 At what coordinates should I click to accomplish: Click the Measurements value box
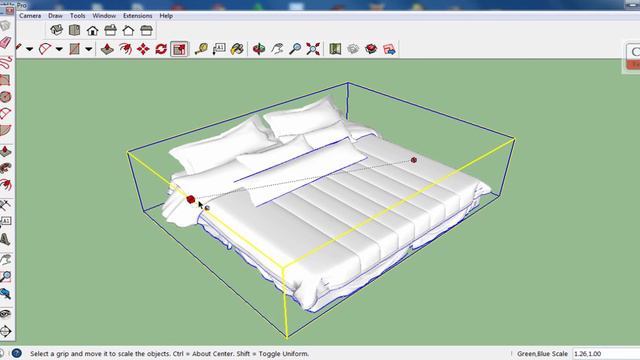[x=605, y=353]
